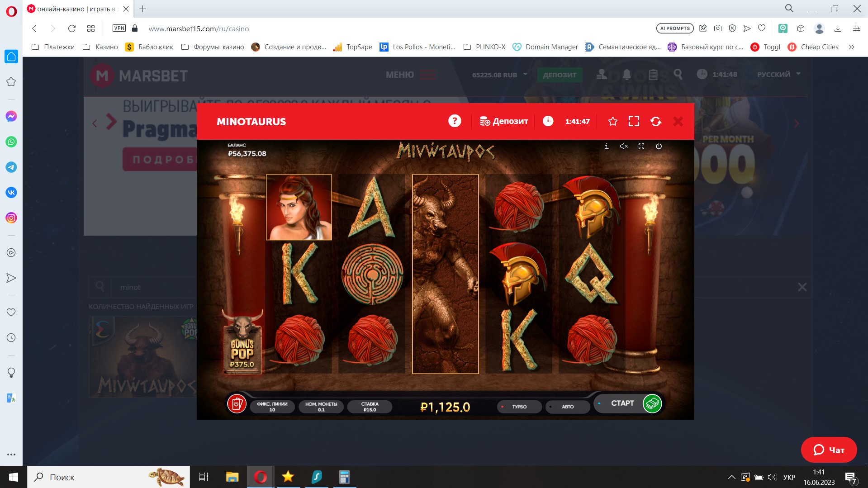This screenshot has height=488, width=868.
Task: Open the Toggl bookmark
Action: pos(765,47)
